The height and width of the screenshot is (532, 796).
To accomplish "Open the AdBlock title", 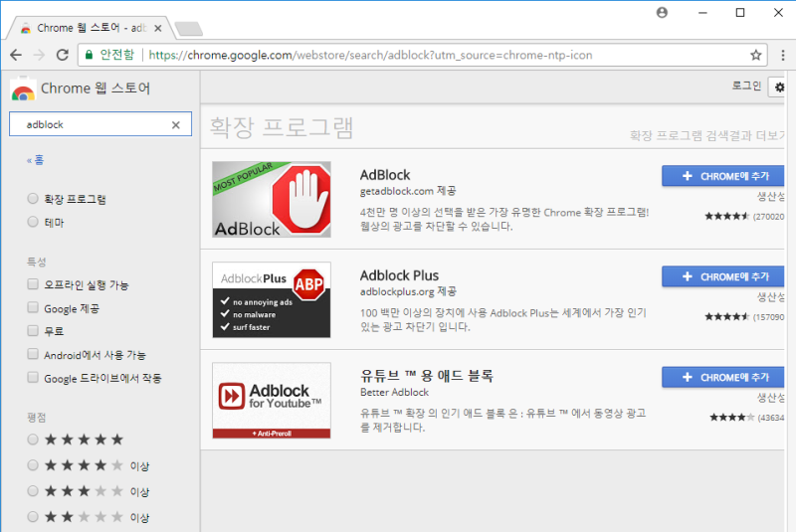I will click(x=385, y=175).
